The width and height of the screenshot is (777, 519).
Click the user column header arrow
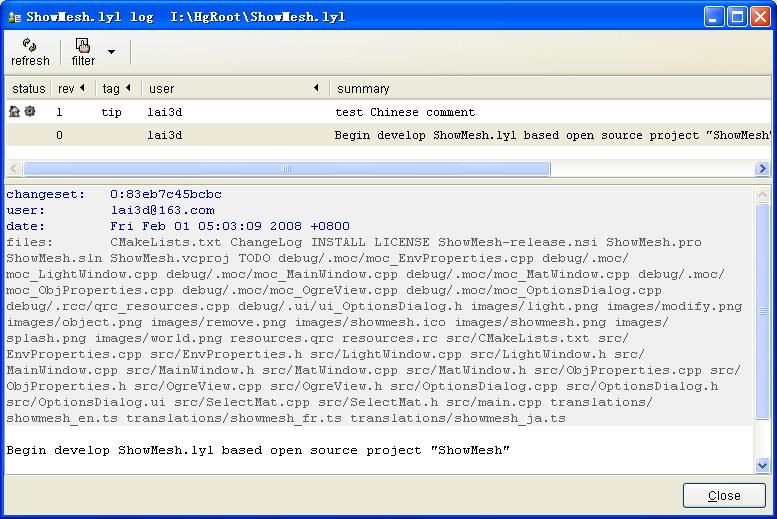pyautogui.click(x=316, y=88)
